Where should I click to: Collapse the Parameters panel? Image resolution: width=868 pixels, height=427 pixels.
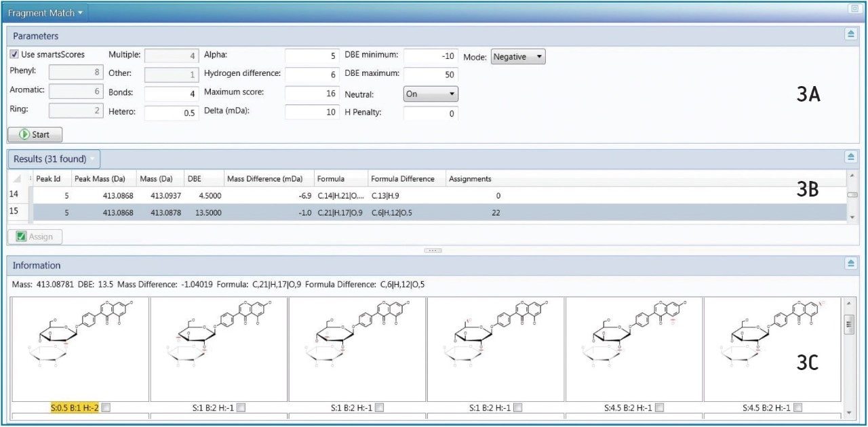coord(850,34)
